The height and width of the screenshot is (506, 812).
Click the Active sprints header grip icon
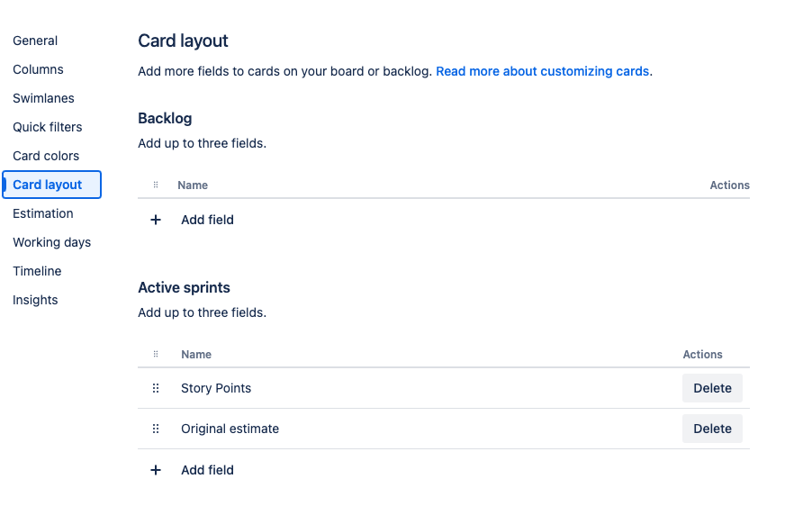tap(156, 354)
